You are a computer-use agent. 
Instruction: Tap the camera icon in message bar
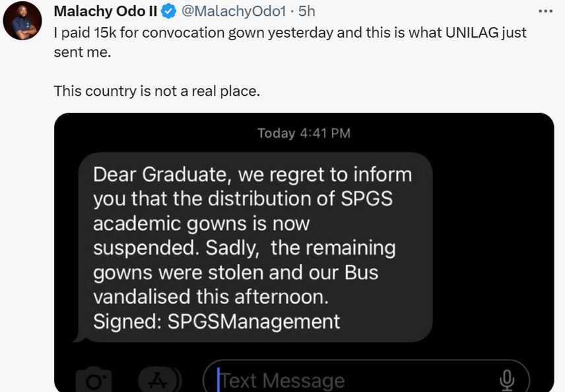[x=94, y=380]
